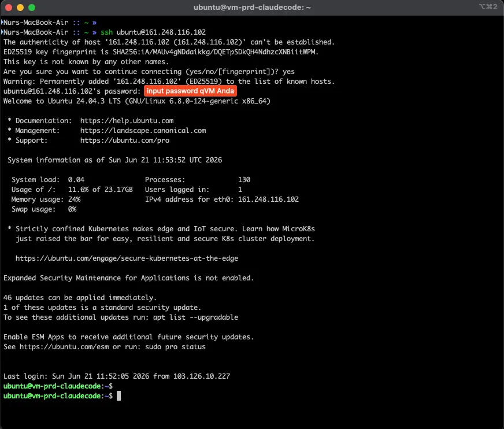This screenshot has height=429, width=504.
Task: Click the 'apt list --upgradable' command text
Action: (x=195, y=317)
